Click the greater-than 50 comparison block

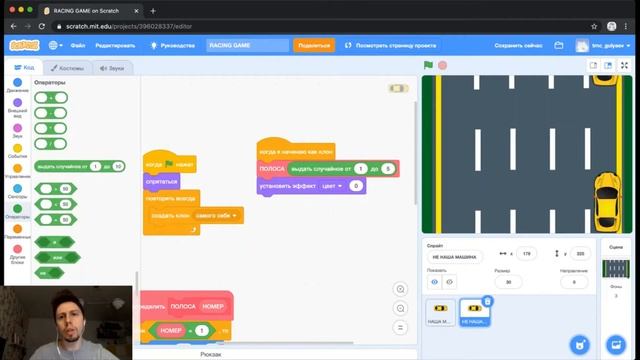click(x=56, y=189)
